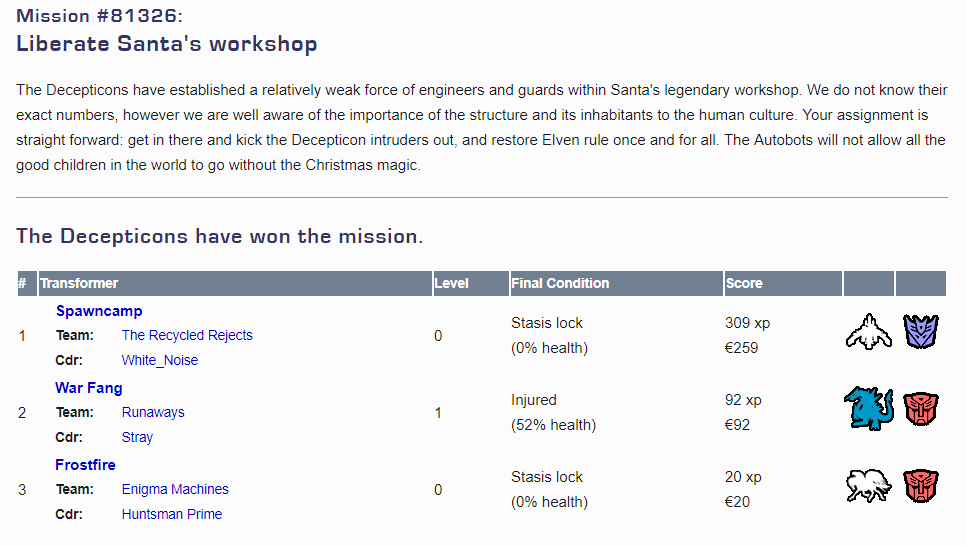Viewport: 966px width, 546px height.
Task: Open commander White_Noise's profile
Action: pyautogui.click(x=160, y=361)
